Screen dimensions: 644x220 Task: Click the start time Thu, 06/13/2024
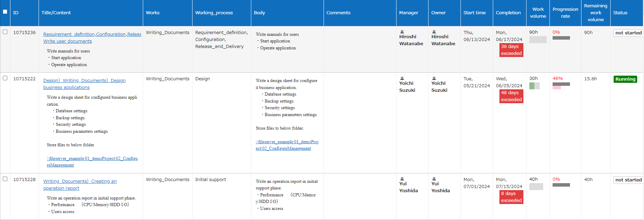coord(476,36)
